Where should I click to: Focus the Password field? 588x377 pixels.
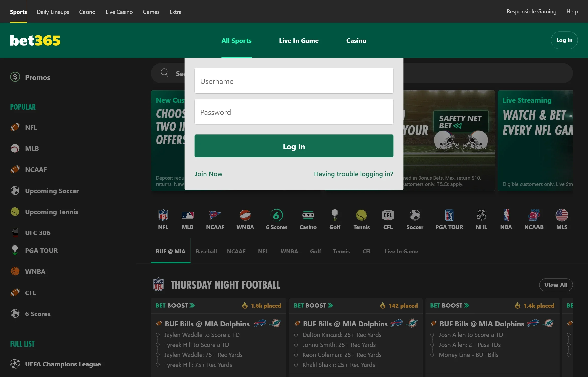point(294,112)
